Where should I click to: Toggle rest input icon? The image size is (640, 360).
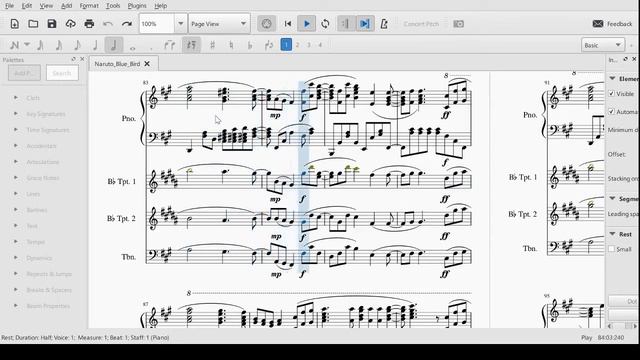pyautogui.click(x=191, y=45)
